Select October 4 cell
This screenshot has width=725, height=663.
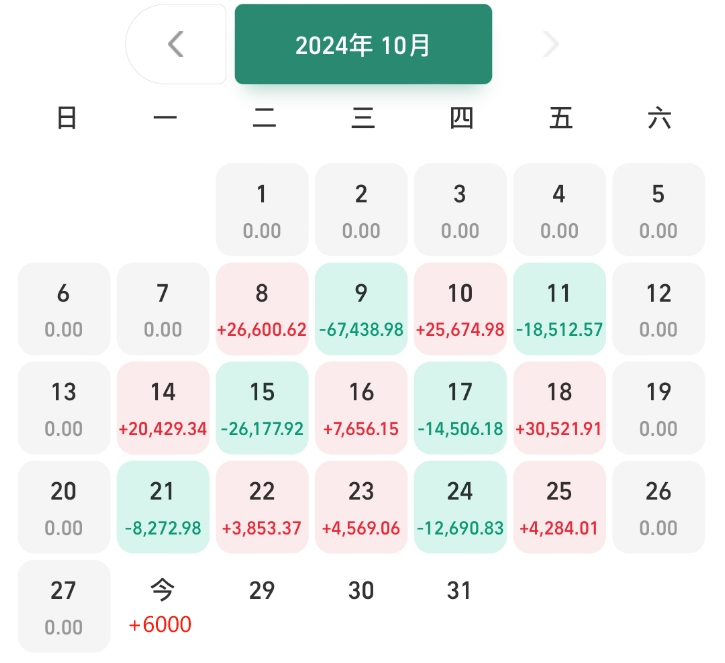coord(559,209)
